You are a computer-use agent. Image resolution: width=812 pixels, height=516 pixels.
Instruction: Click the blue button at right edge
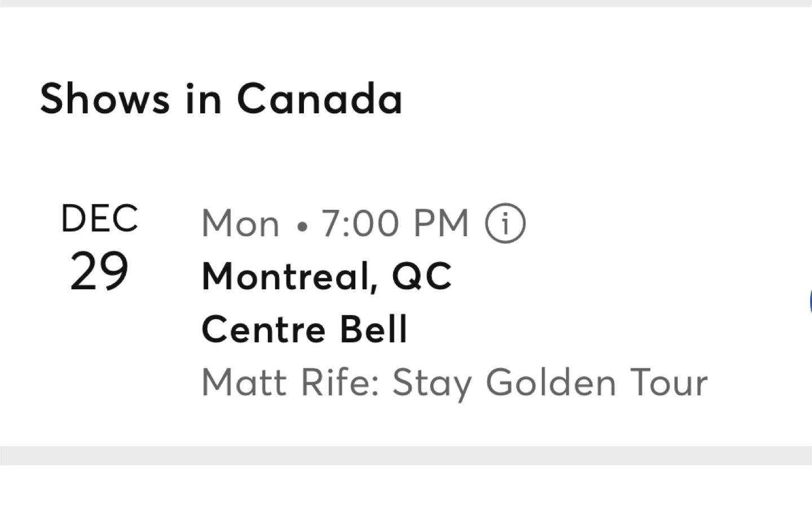[810, 302]
